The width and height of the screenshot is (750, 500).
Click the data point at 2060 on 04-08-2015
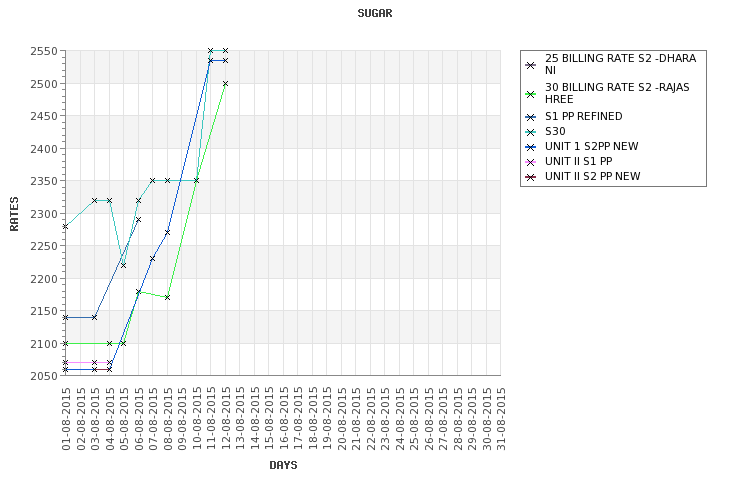coord(109,369)
